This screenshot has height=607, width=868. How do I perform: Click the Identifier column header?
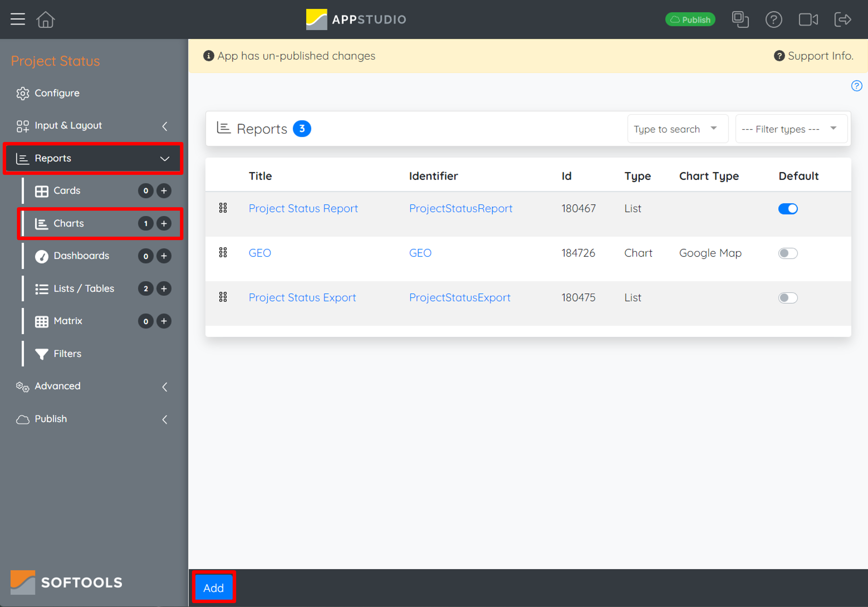433,176
